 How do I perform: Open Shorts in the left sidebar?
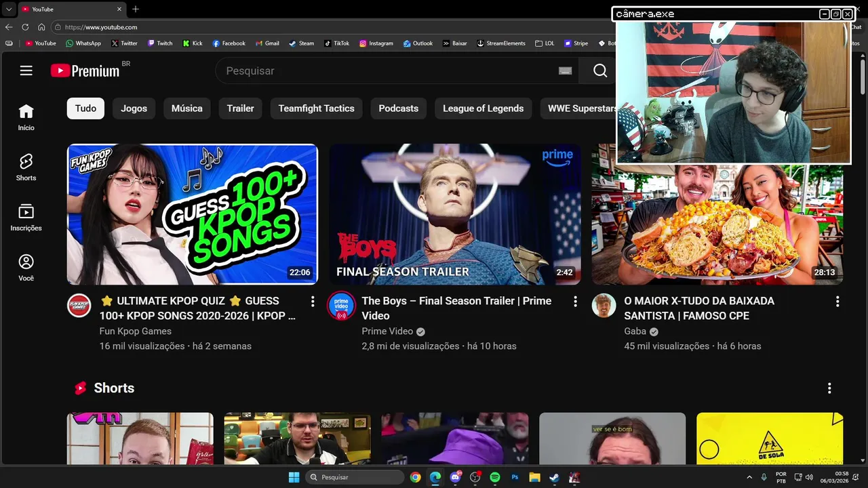26,167
